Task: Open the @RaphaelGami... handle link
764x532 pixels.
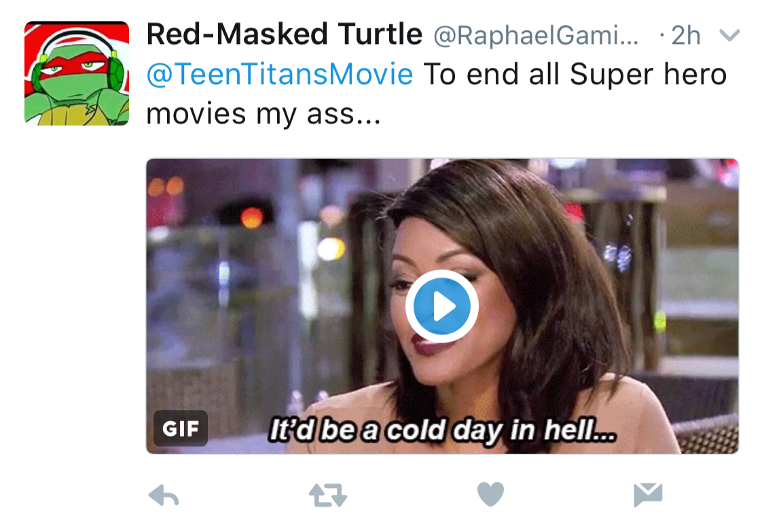Action: 536,35
